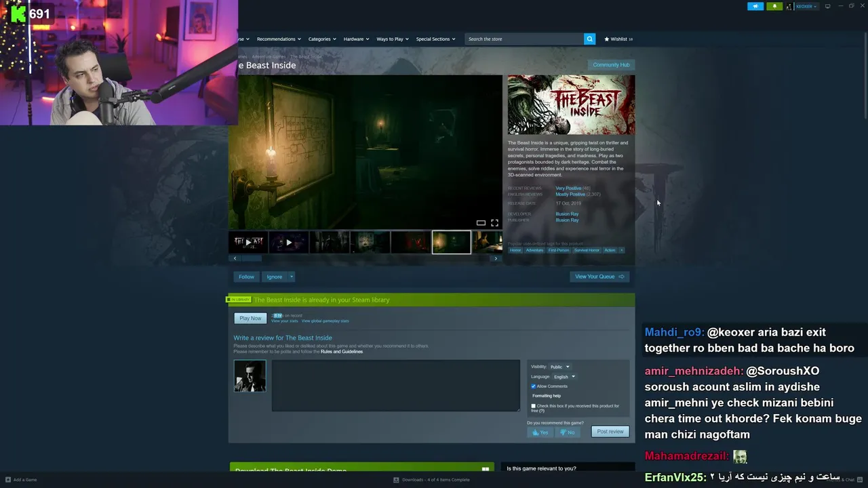This screenshot has width=868, height=488.
Task: Open the Categories dropdown menu
Action: point(322,39)
